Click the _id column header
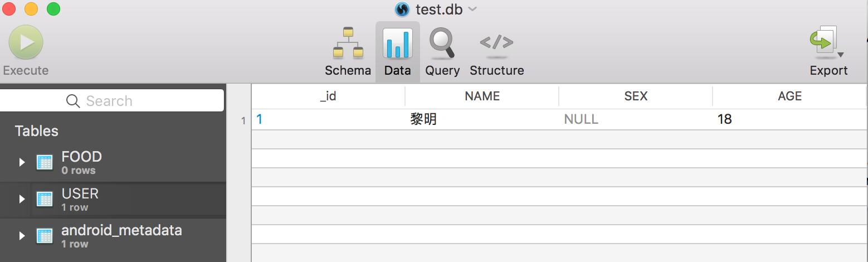868x262 pixels. [328, 96]
